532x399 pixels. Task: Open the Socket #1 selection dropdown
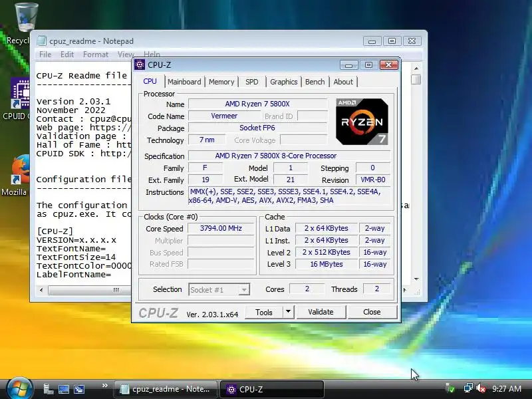(x=219, y=289)
